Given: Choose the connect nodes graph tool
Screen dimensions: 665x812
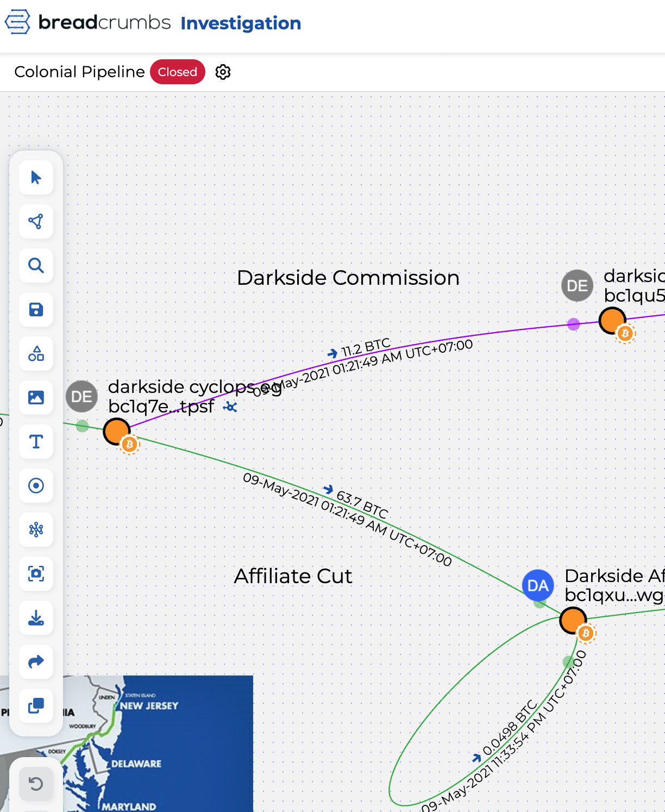Looking at the screenshot, I should (x=36, y=222).
